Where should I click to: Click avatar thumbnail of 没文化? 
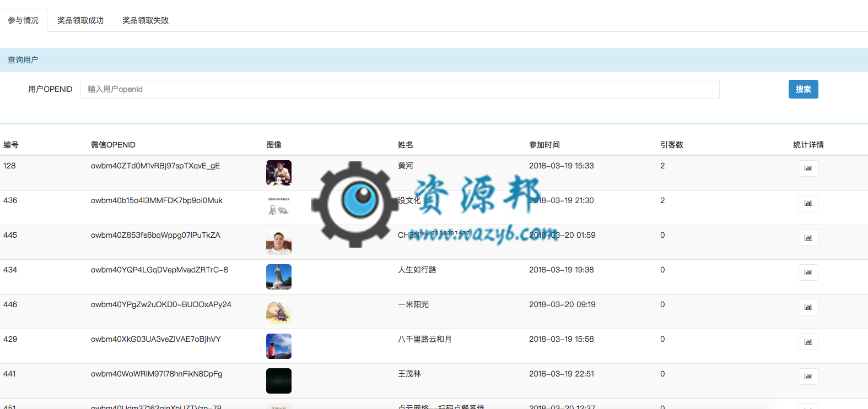point(279,208)
